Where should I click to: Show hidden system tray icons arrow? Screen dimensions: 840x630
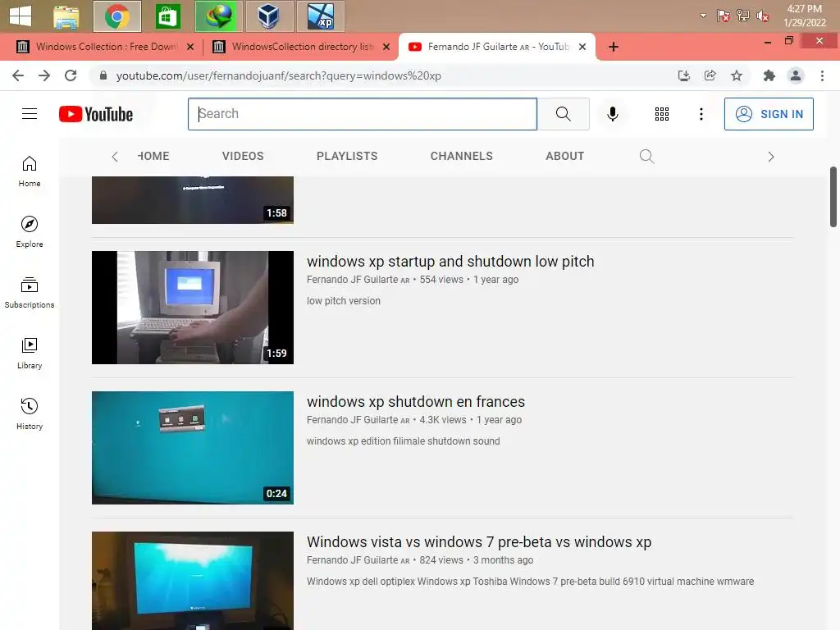[x=703, y=16]
